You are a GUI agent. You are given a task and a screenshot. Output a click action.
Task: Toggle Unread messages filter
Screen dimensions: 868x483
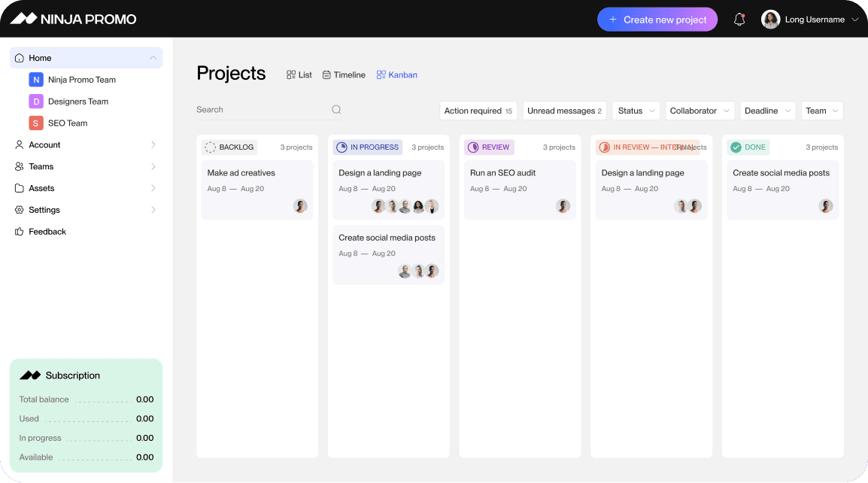click(564, 111)
